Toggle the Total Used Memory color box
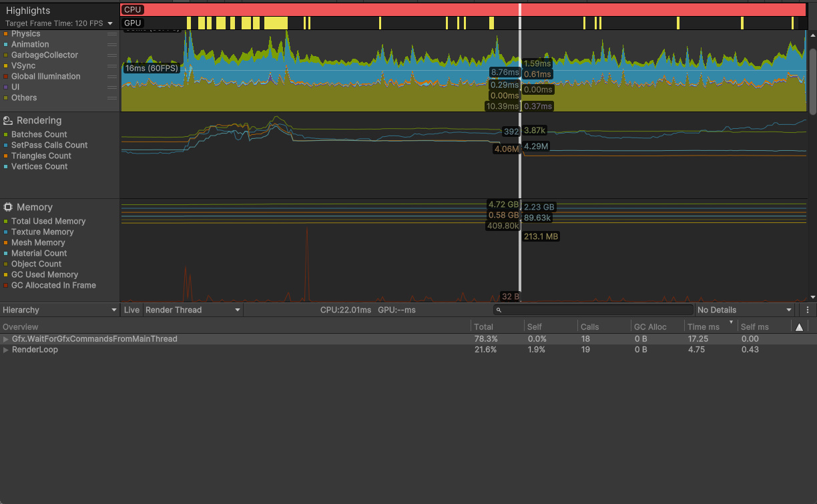This screenshot has width=817, height=504. (6, 221)
